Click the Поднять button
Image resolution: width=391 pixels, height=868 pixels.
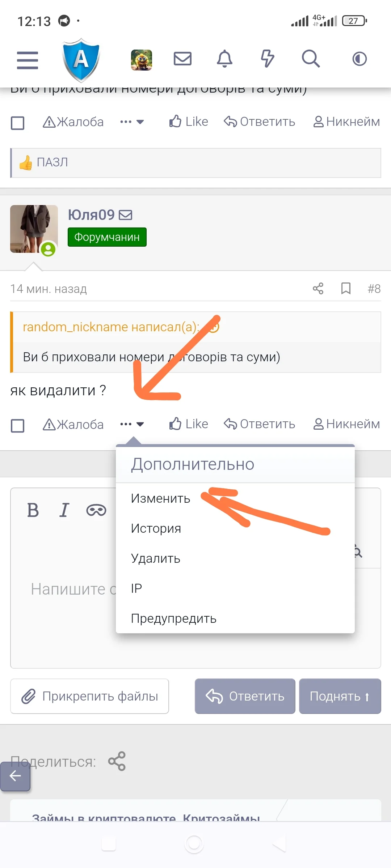pyautogui.click(x=340, y=696)
